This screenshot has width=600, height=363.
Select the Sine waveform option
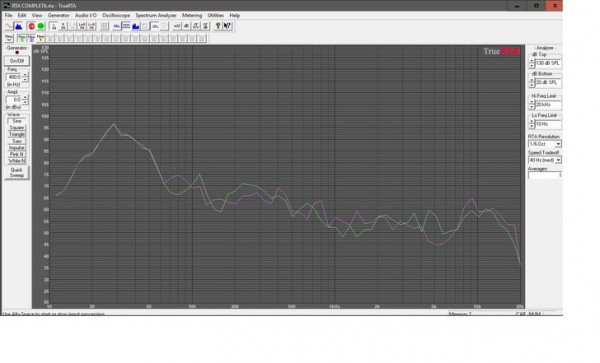coord(17,121)
